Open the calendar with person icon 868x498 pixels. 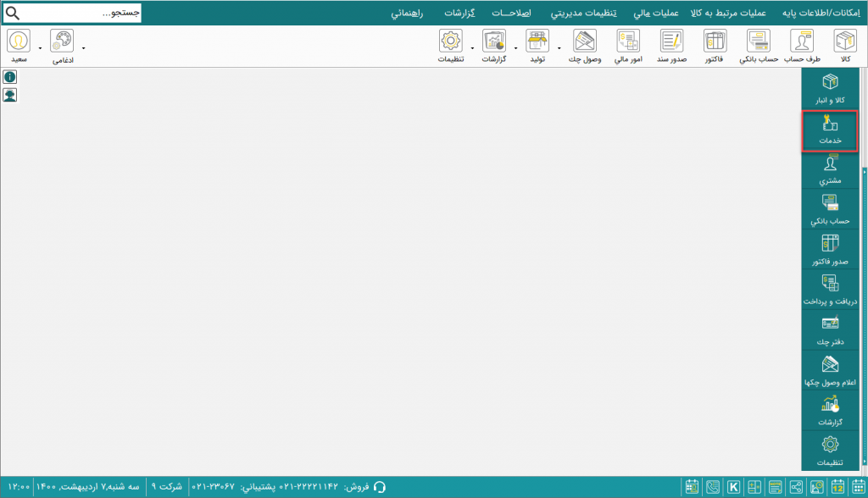tap(692, 487)
